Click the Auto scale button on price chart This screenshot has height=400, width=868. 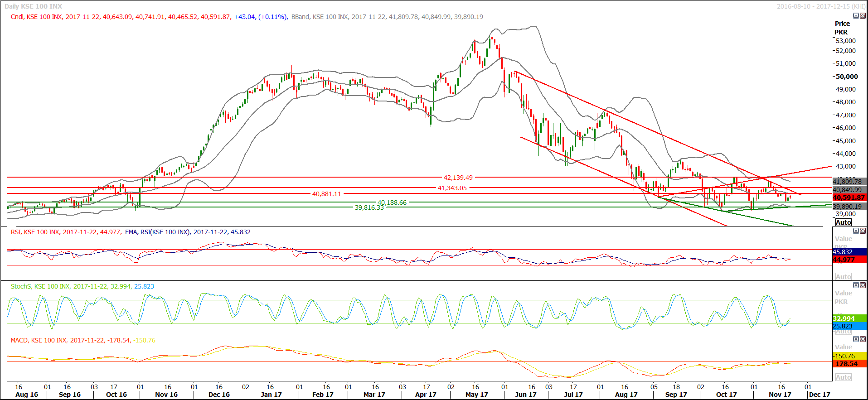[x=843, y=222]
